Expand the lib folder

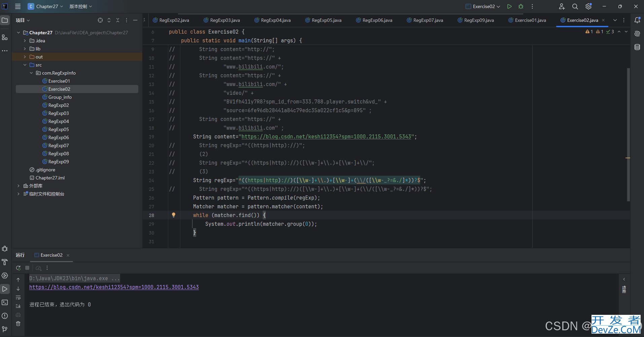click(25, 49)
